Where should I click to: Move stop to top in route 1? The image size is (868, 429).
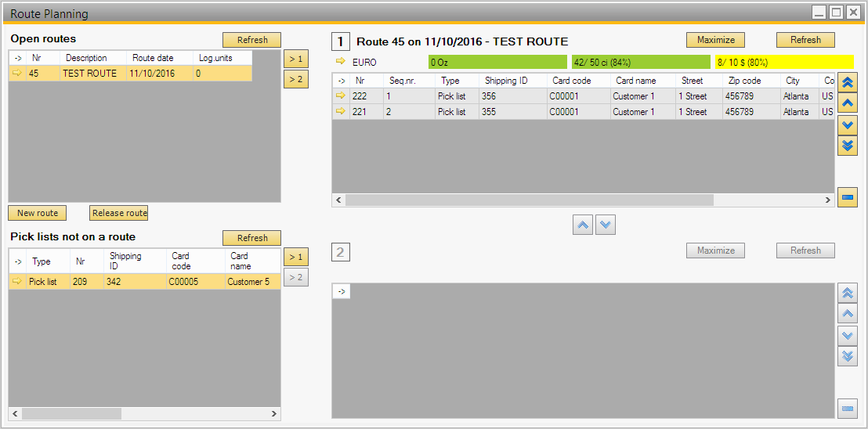(847, 82)
